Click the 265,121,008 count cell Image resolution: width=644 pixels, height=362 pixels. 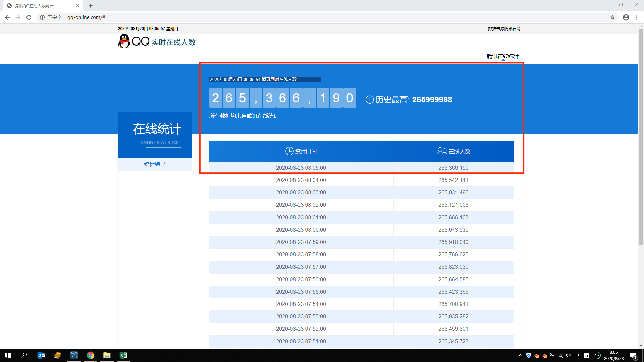click(453, 205)
